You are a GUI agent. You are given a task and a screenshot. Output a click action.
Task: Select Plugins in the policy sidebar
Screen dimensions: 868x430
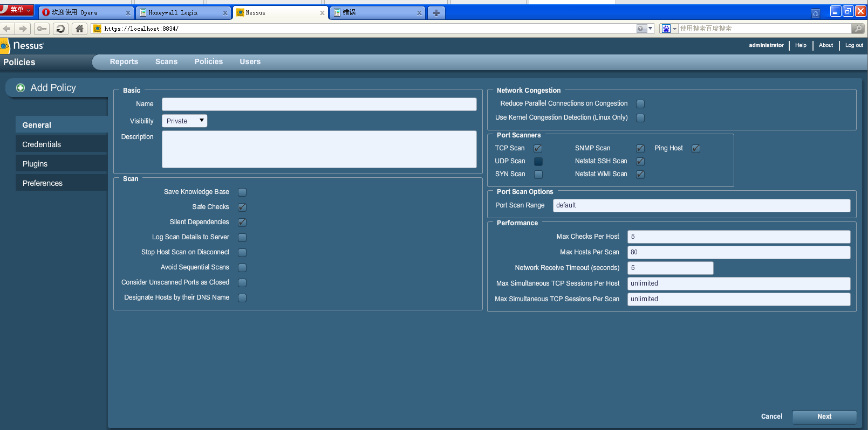[x=61, y=164]
